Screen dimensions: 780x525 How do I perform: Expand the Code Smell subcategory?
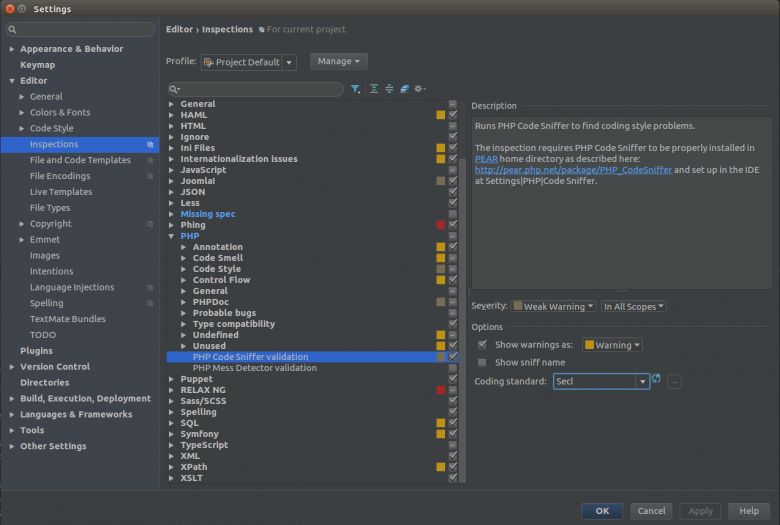(184, 258)
